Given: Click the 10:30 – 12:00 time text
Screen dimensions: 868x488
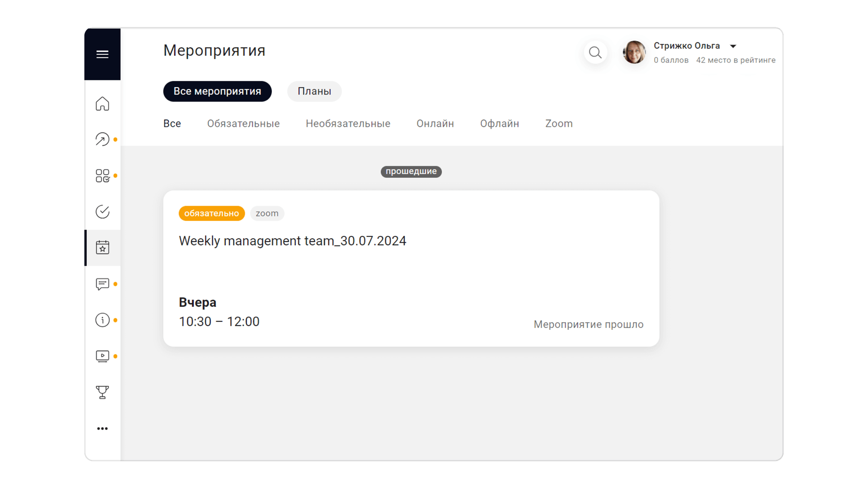Looking at the screenshot, I should click(219, 322).
